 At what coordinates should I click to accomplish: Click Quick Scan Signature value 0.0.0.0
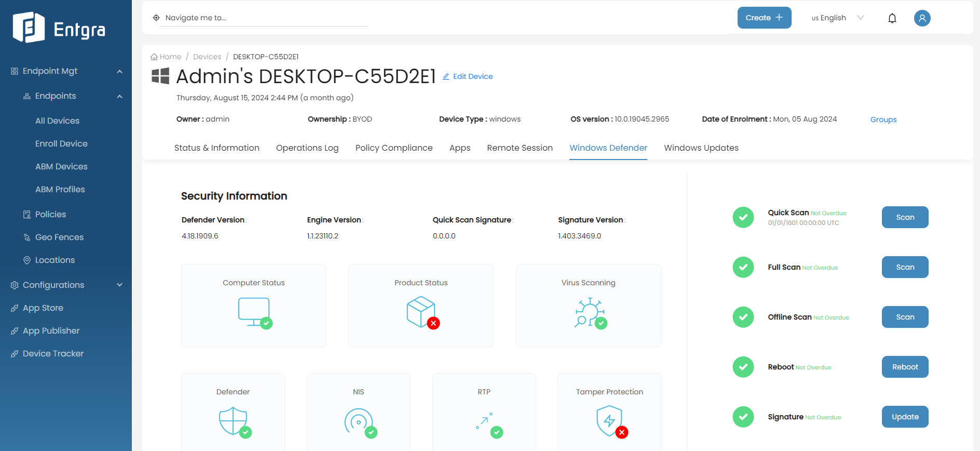(x=444, y=236)
